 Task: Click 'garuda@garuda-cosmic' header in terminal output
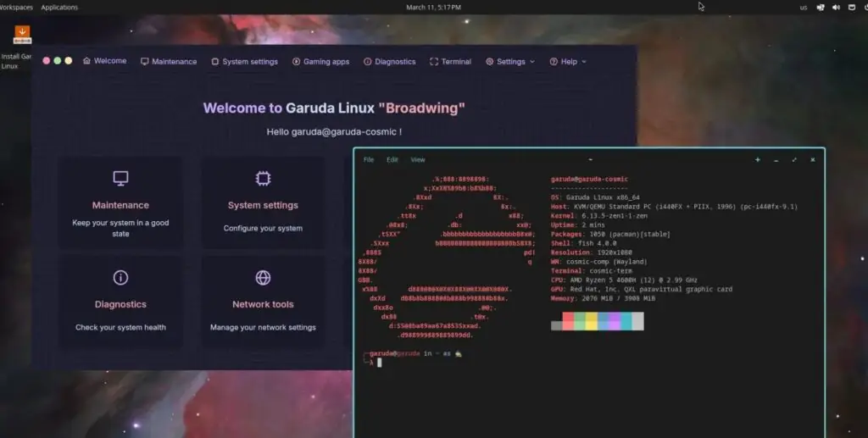coord(590,180)
